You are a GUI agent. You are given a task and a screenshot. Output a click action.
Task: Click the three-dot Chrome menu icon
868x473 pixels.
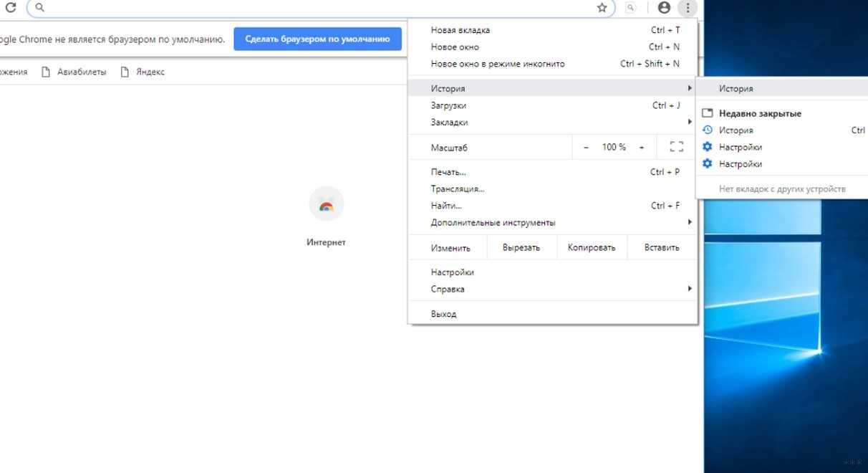[688, 8]
